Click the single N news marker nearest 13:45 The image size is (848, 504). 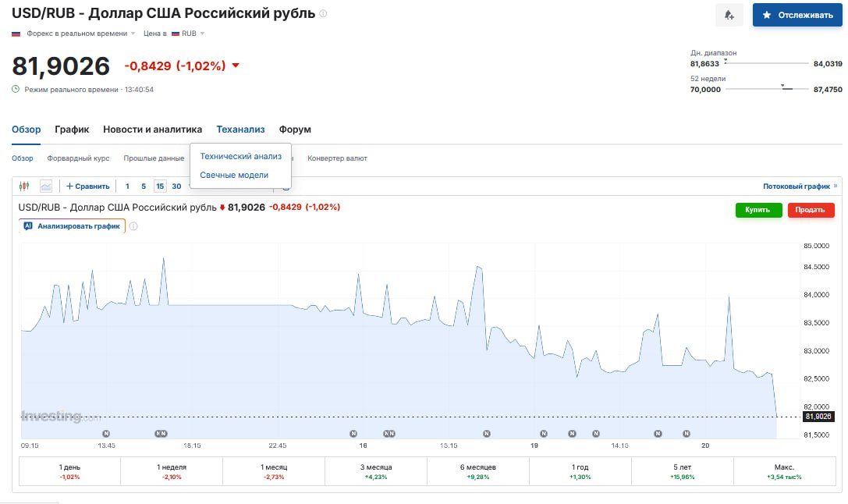[x=106, y=434]
